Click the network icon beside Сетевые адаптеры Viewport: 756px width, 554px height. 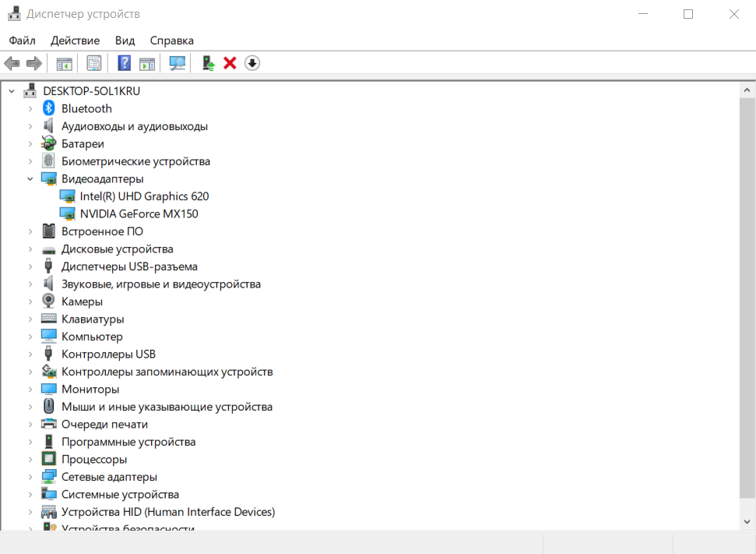click(49, 476)
